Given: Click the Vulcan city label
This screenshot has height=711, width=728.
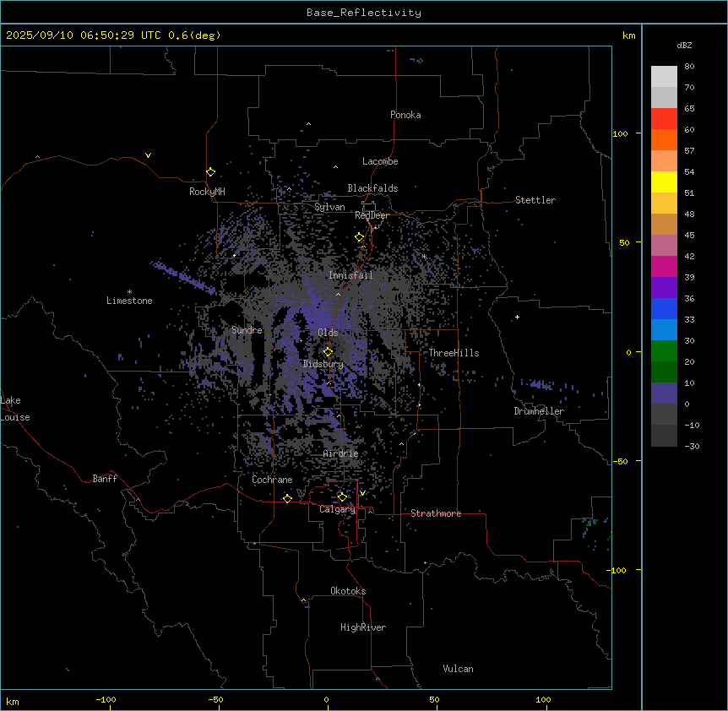Looking at the screenshot, I should [458, 669].
